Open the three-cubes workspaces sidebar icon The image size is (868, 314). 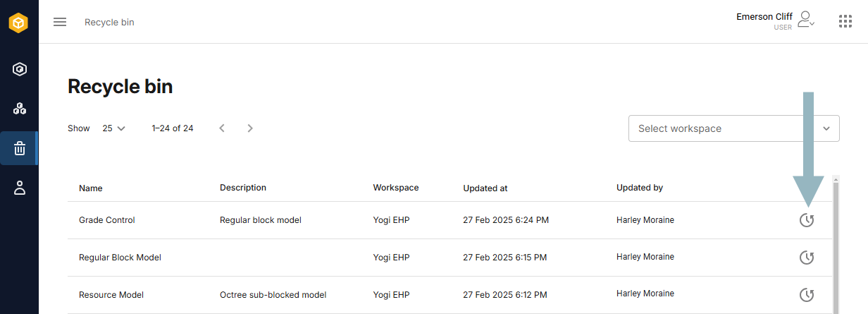[20, 109]
